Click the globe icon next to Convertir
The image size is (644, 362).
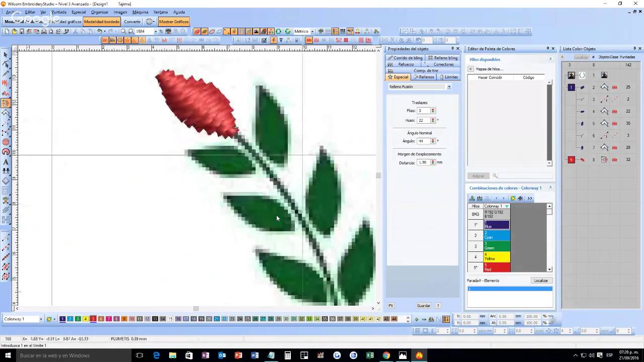[149, 22]
